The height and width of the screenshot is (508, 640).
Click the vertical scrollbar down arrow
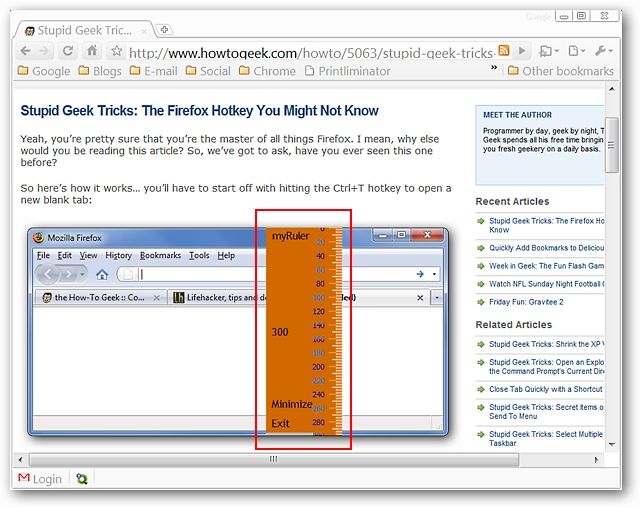coord(611,444)
